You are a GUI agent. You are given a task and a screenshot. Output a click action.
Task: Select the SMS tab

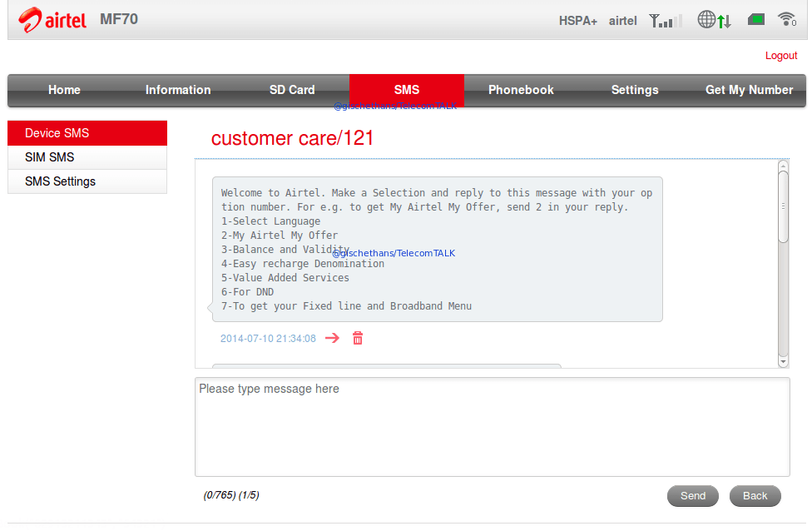click(407, 90)
